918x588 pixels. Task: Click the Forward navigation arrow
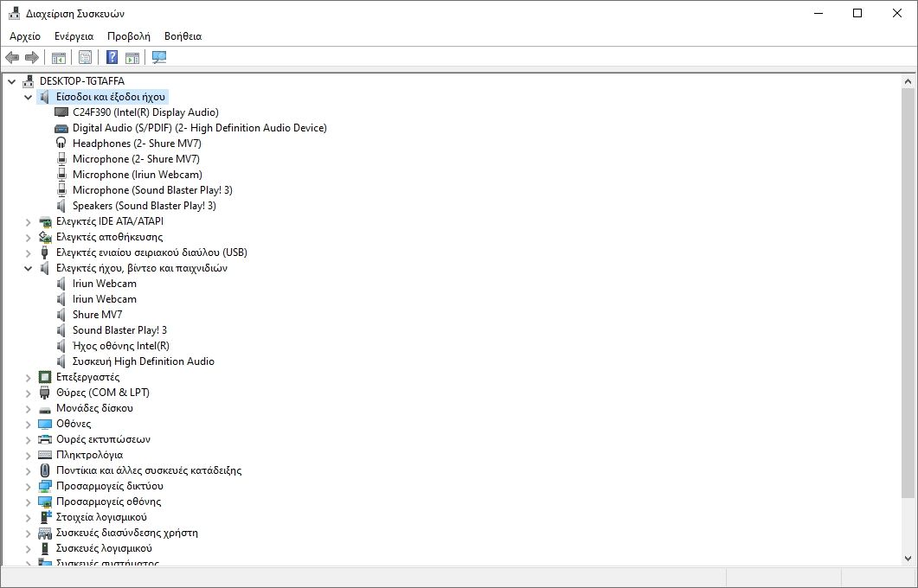32,57
